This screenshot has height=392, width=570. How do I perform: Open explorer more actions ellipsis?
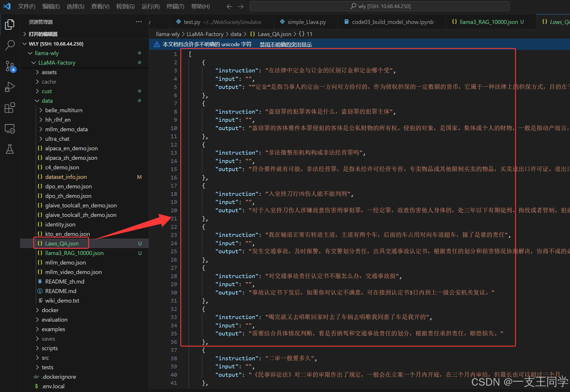139,22
